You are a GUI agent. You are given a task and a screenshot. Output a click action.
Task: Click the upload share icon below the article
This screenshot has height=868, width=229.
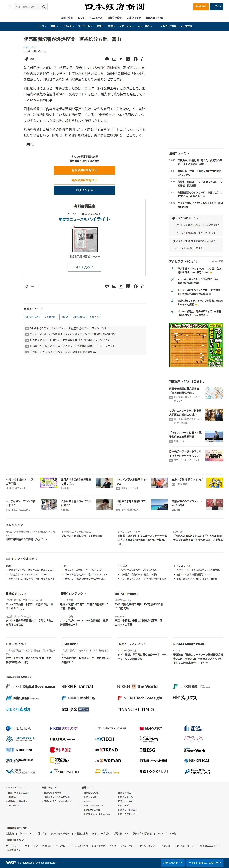point(143,286)
